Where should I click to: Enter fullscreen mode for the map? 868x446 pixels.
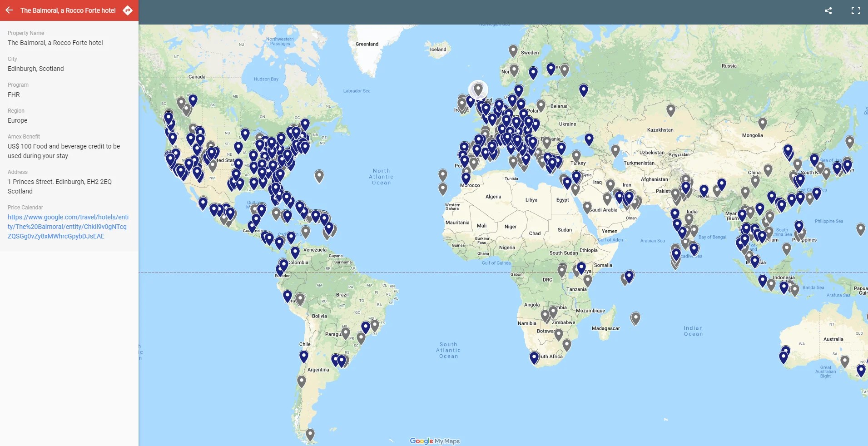tap(857, 10)
